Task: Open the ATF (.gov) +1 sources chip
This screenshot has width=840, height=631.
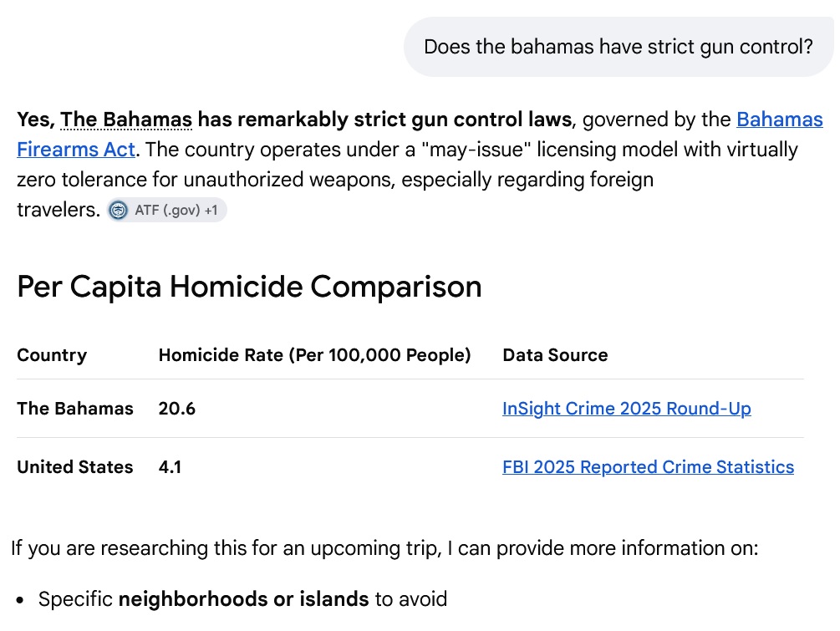Action: 166,210
